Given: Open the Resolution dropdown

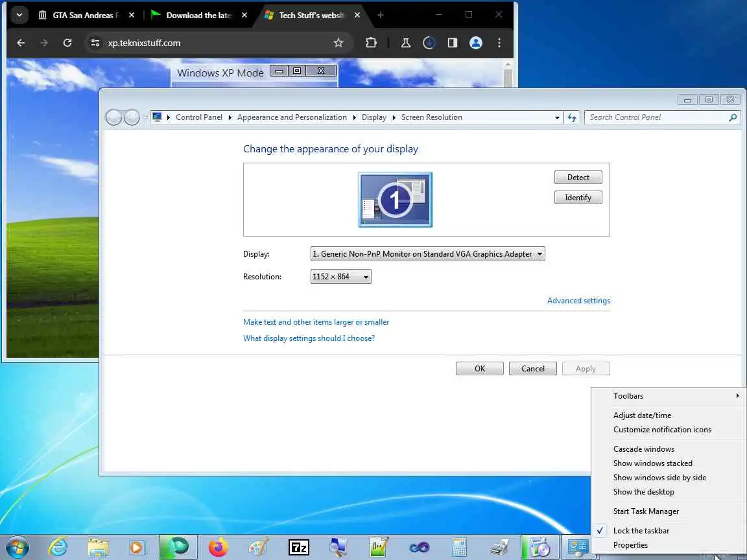Looking at the screenshot, I should coord(340,277).
